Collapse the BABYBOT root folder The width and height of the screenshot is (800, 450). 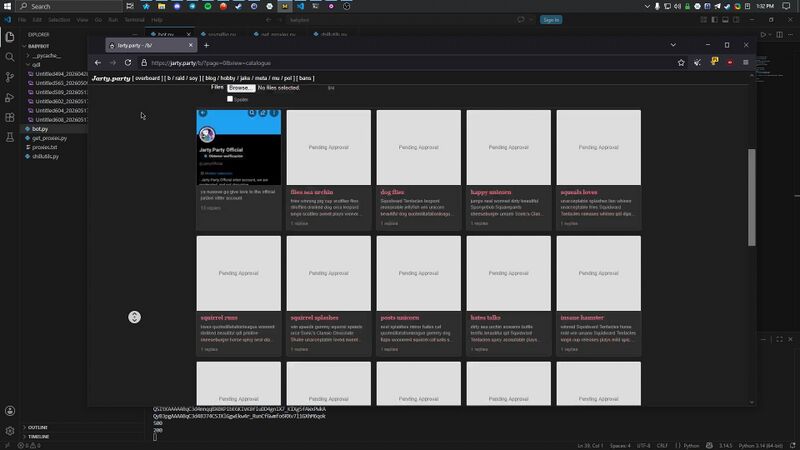coord(38,46)
